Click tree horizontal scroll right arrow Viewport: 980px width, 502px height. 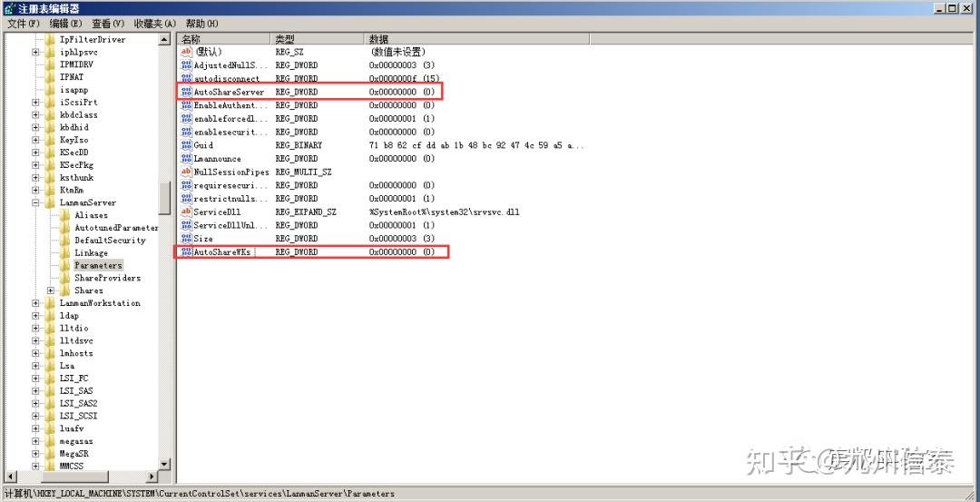(152, 477)
